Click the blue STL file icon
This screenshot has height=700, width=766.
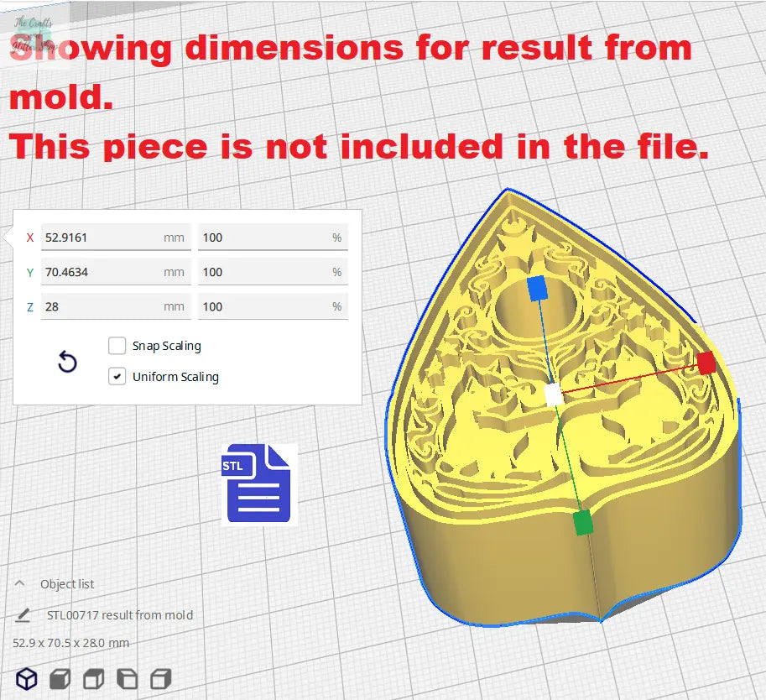pyautogui.click(x=258, y=484)
